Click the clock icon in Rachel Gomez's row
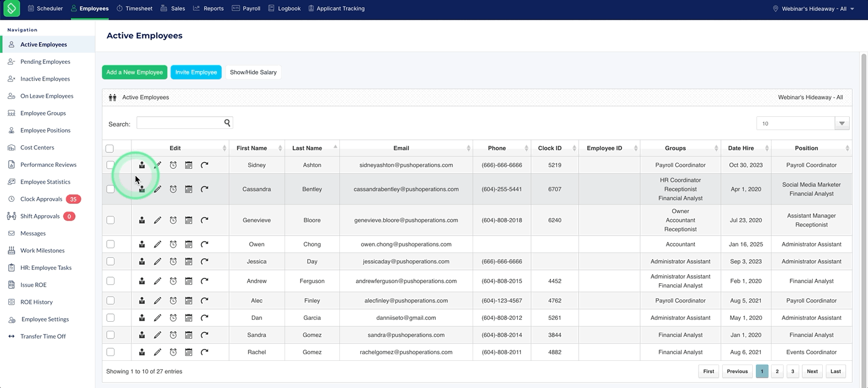 coord(173,352)
